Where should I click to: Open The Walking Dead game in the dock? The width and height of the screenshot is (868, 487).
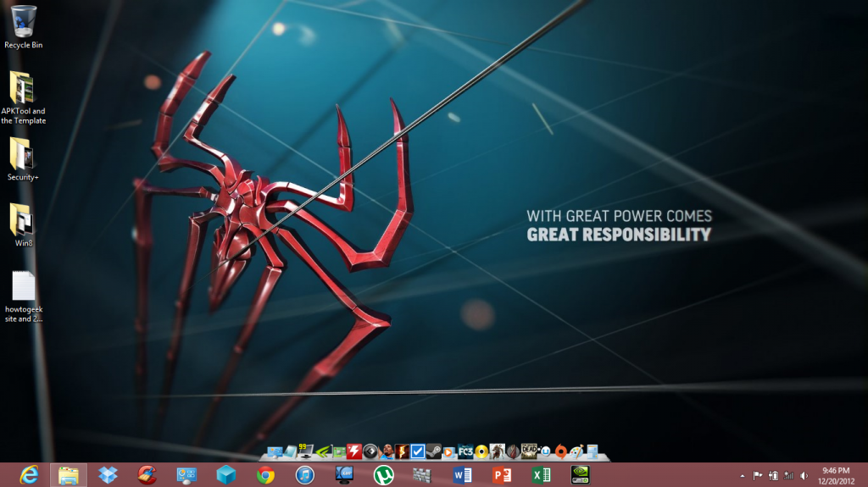tap(528, 452)
